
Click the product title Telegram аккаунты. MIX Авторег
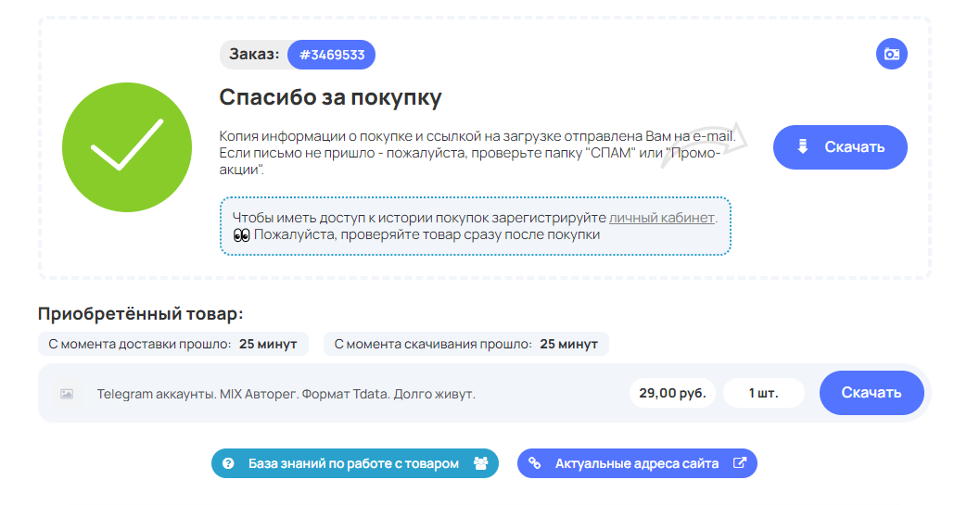pyautogui.click(x=286, y=395)
